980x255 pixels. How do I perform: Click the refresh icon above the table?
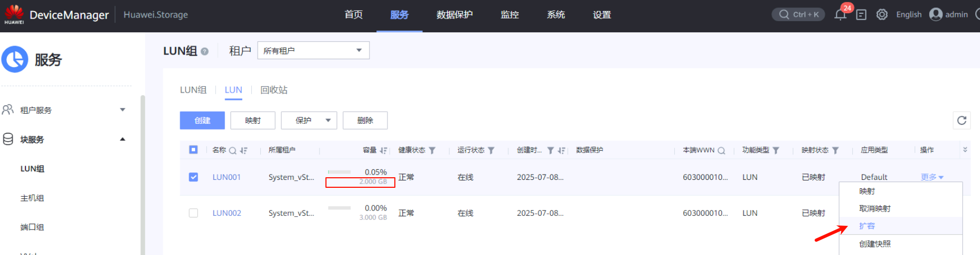pyautogui.click(x=961, y=121)
